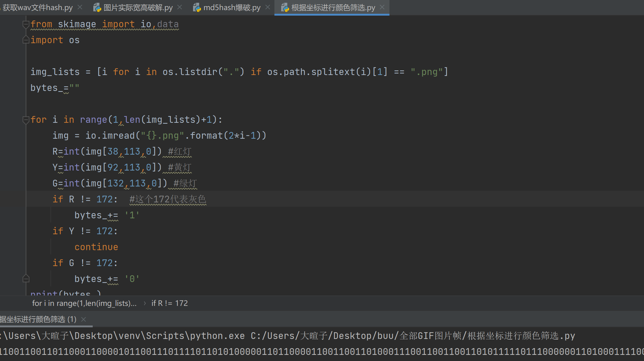Open the 图片实际宽高破解.py editor tab
644x361 pixels.
pyautogui.click(x=138, y=7)
